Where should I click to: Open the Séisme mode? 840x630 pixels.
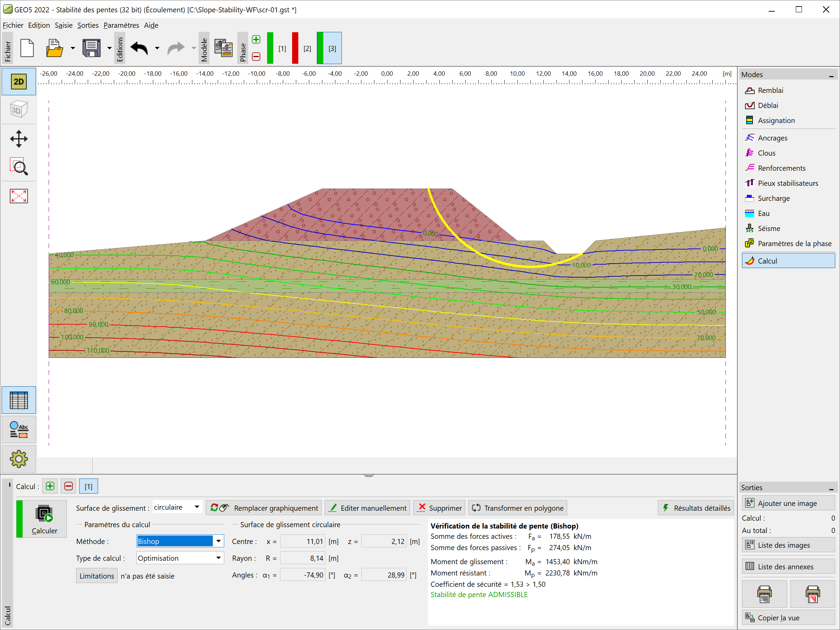[769, 229]
